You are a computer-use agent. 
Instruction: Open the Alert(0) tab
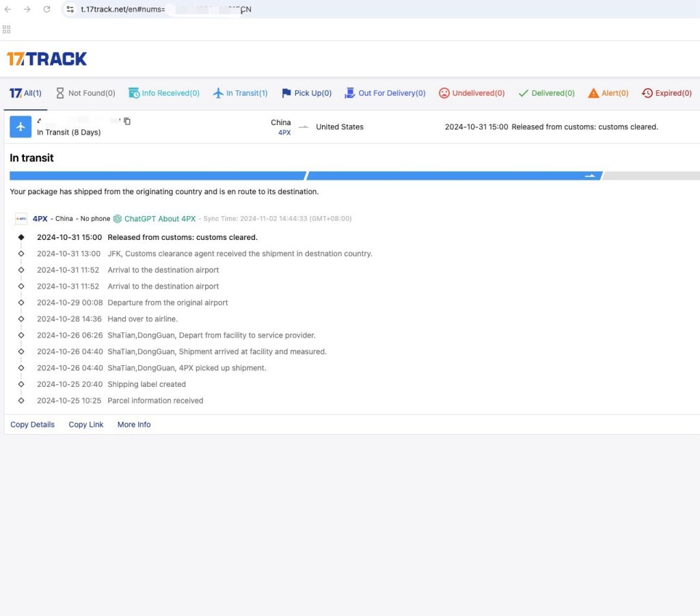(608, 93)
